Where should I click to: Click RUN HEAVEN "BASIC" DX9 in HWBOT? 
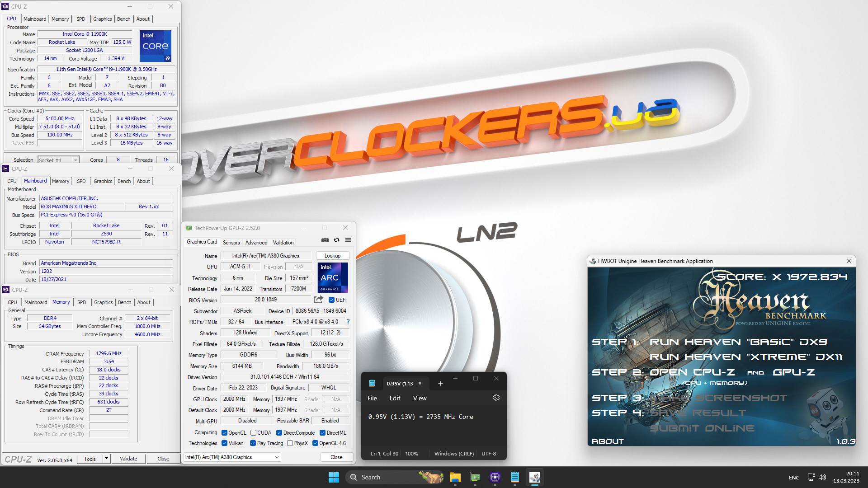tap(738, 342)
